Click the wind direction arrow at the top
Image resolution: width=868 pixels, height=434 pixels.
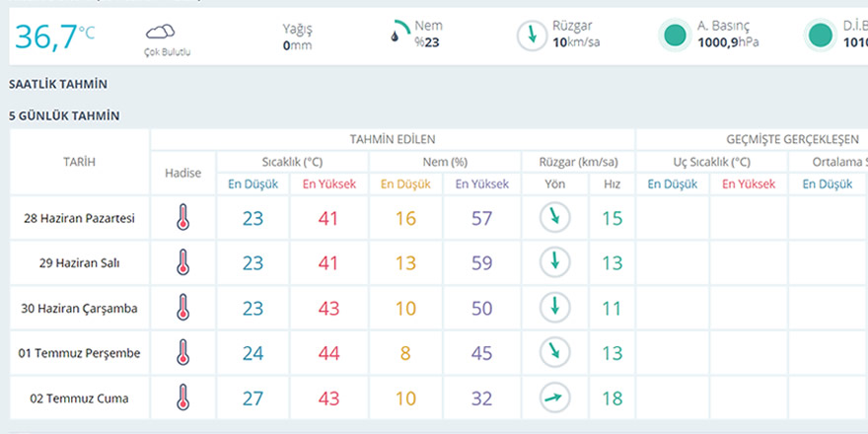(x=533, y=36)
